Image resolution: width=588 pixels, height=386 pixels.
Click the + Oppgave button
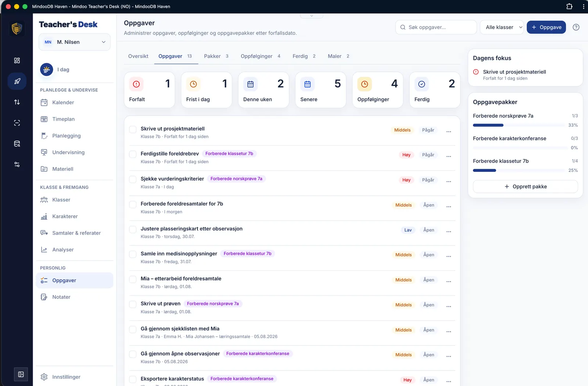tap(546, 27)
